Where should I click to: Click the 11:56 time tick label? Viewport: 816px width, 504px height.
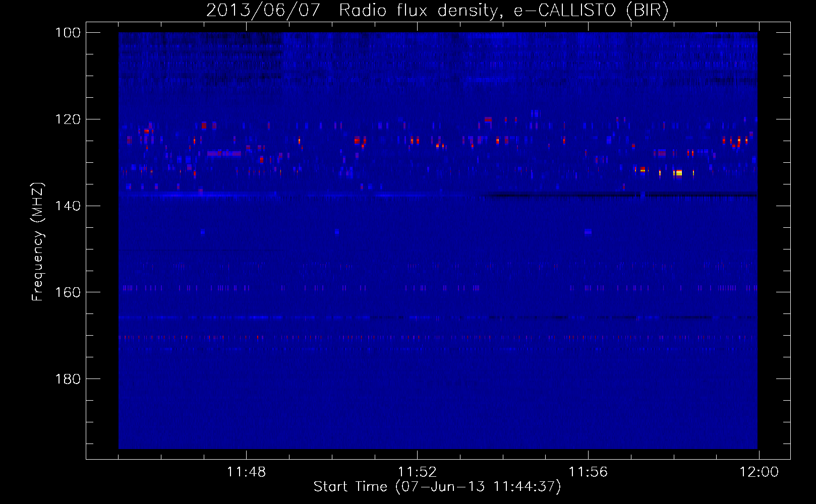coord(588,472)
